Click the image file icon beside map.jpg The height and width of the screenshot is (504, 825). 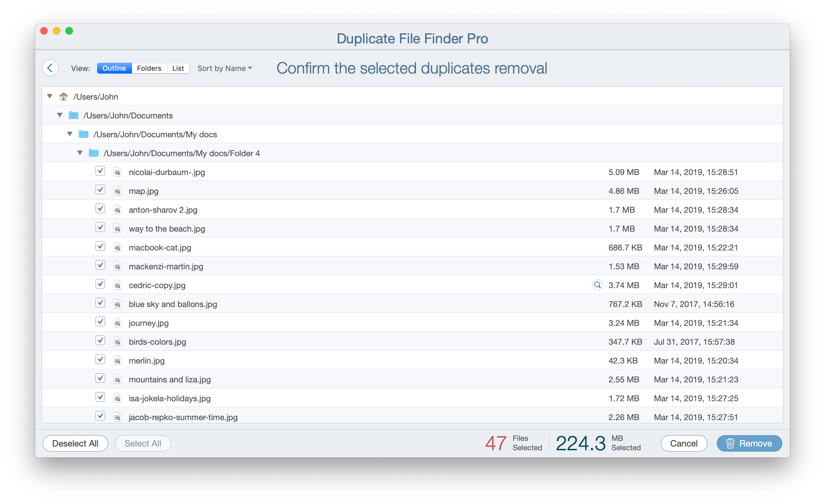(118, 191)
